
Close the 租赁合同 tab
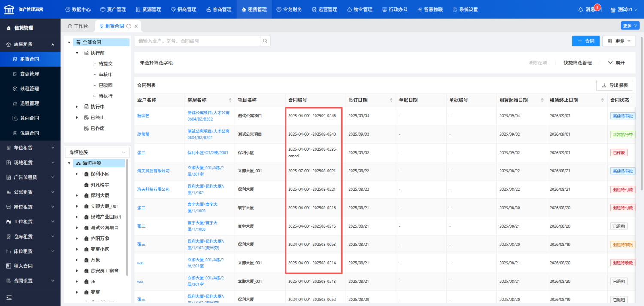tap(136, 26)
